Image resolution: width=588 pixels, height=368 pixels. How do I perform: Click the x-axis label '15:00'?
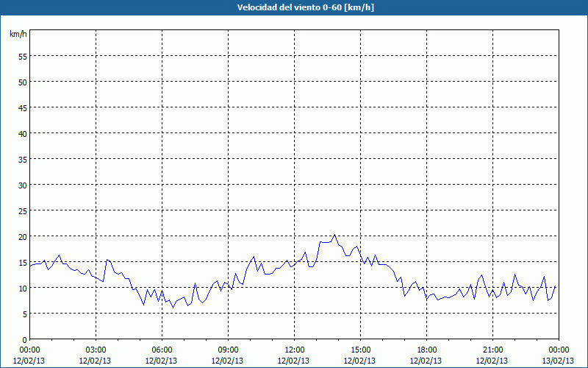360,350
